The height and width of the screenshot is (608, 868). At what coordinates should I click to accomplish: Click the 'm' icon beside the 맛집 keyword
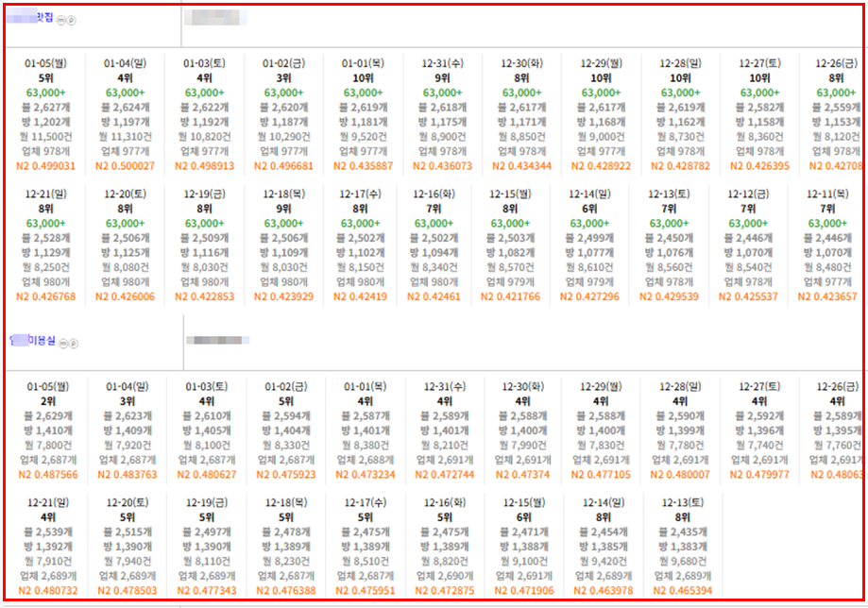(62, 20)
